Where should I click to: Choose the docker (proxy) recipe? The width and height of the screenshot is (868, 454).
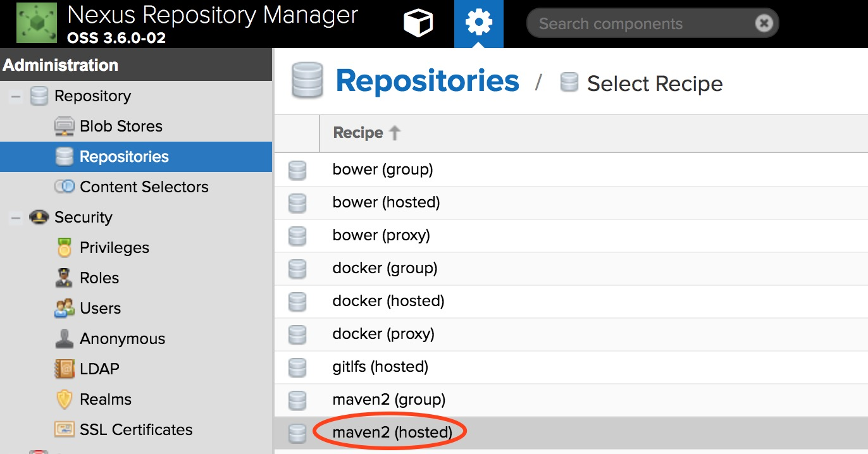382,334
